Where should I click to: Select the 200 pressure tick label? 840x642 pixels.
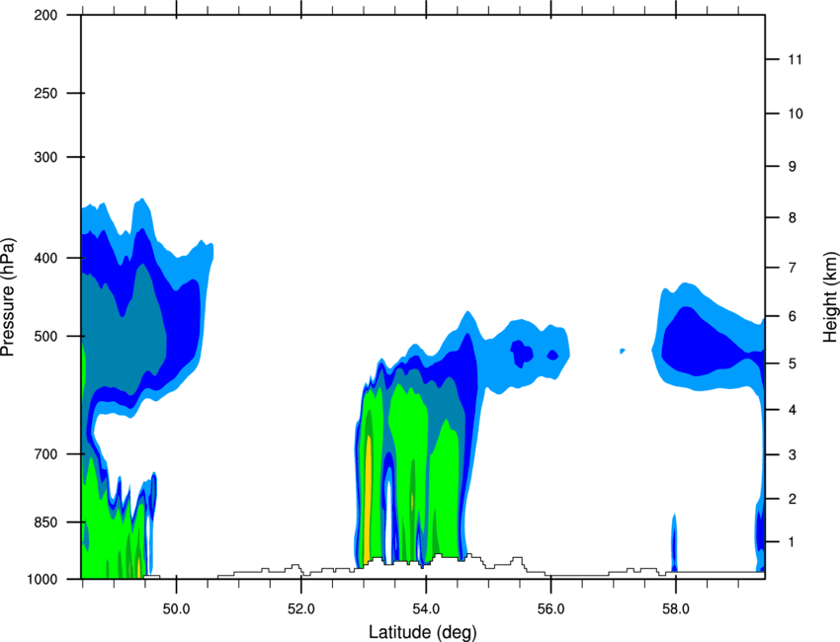pos(45,15)
